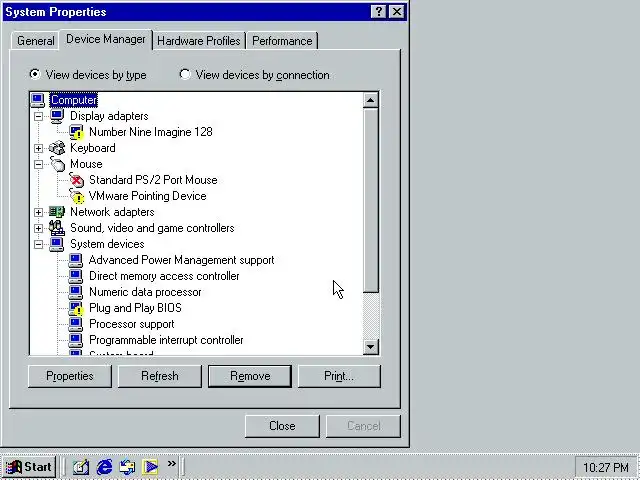Click the Advanced Power Management support icon

tap(76, 260)
